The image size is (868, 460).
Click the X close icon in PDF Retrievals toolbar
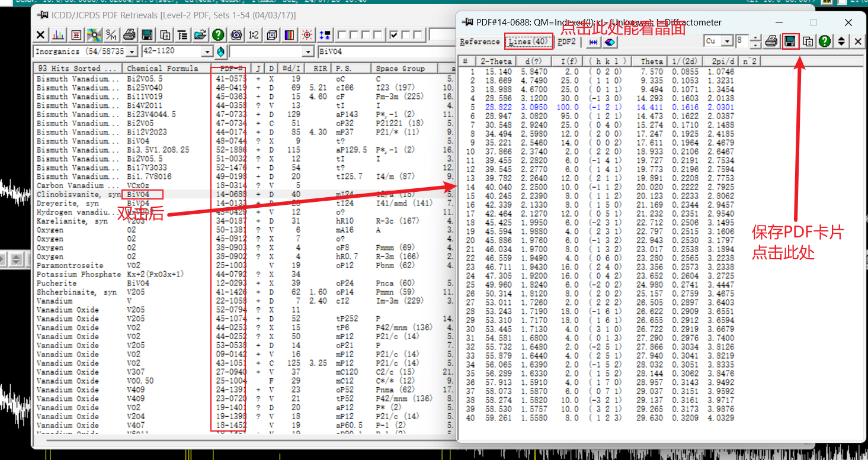coord(41,35)
